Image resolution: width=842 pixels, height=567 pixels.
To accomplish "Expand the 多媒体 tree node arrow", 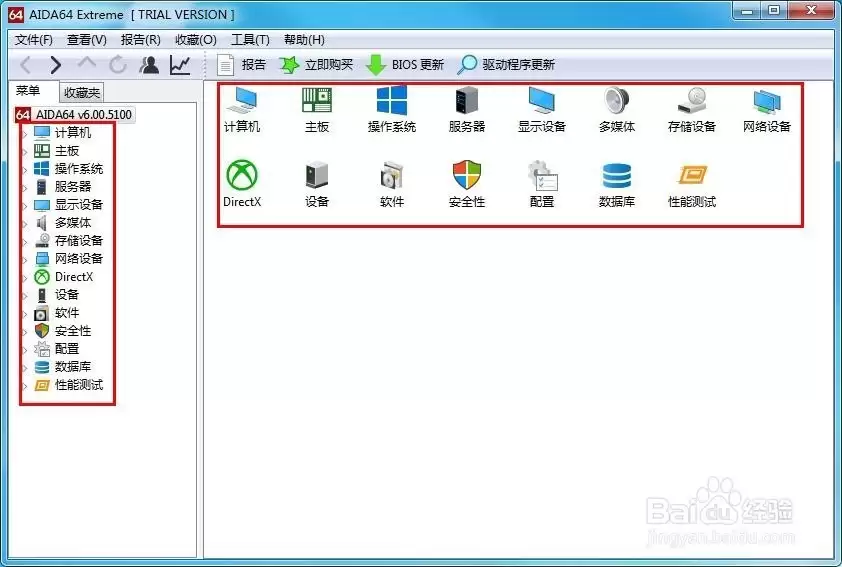I will pyautogui.click(x=25, y=223).
